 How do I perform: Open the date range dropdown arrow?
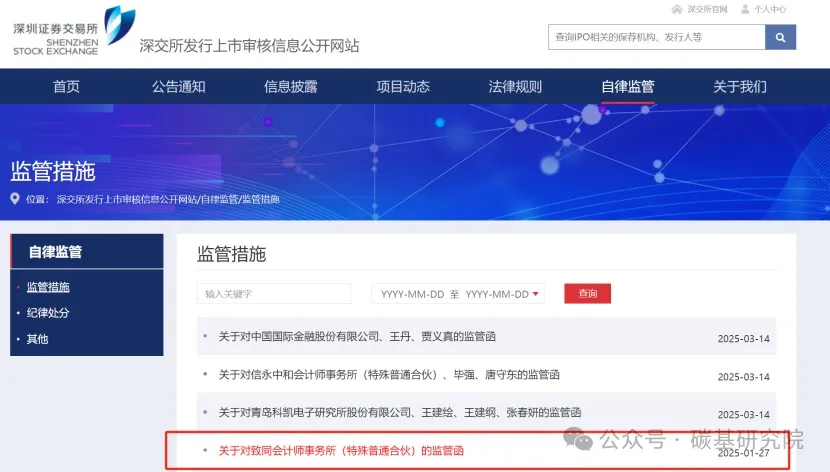click(x=535, y=294)
